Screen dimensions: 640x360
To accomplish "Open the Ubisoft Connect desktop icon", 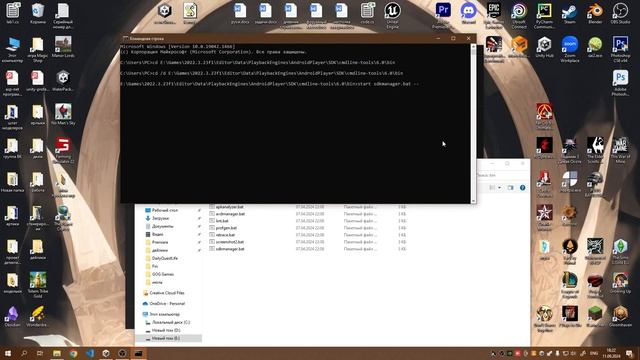I will [x=519, y=16].
